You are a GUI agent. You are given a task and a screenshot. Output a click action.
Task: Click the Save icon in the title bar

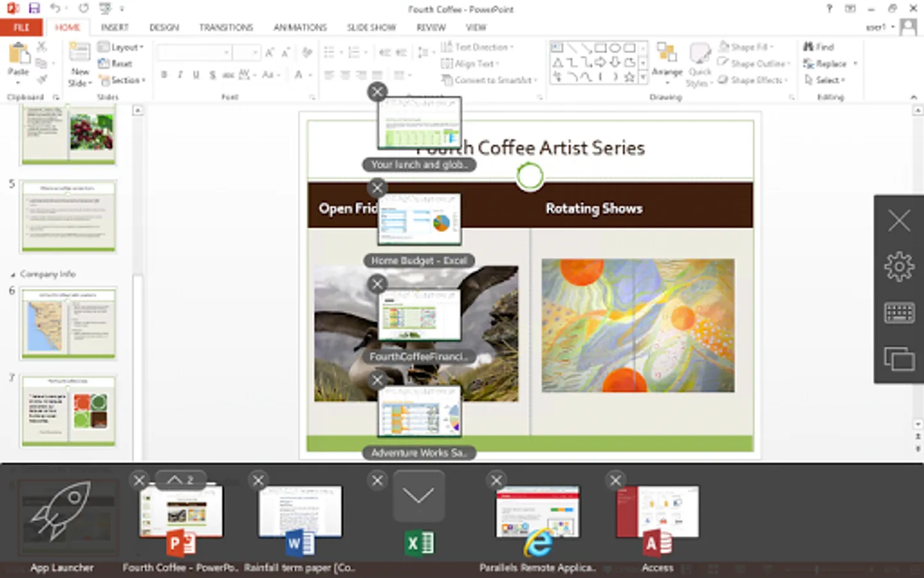(x=34, y=8)
